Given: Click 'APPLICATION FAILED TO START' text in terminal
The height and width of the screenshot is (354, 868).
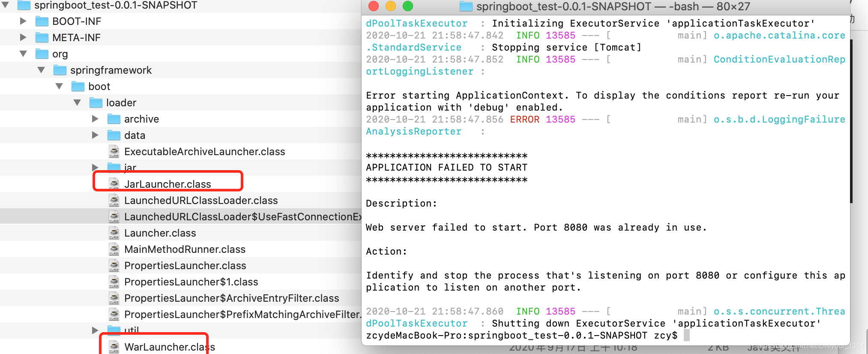Looking at the screenshot, I should 446,167.
